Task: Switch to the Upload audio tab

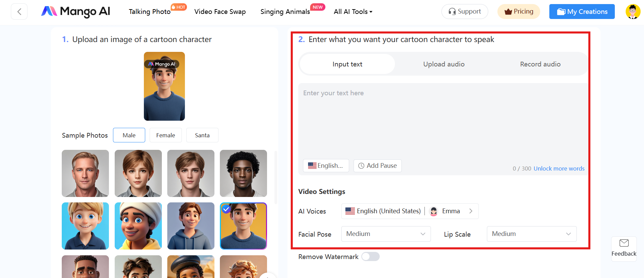Action: 444,64
